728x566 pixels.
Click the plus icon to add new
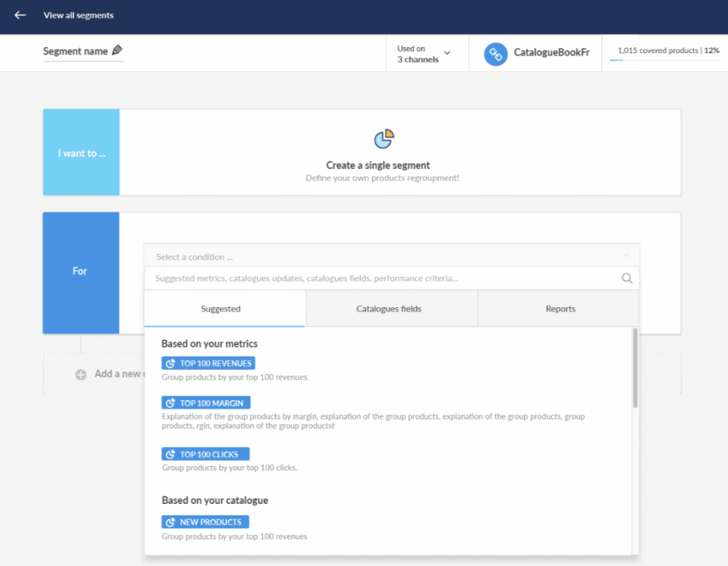(x=81, y=375)
